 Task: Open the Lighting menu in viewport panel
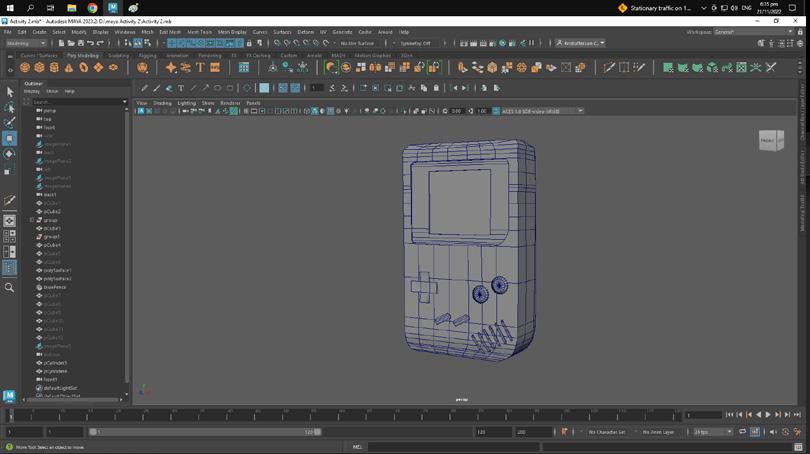point(187,103)
